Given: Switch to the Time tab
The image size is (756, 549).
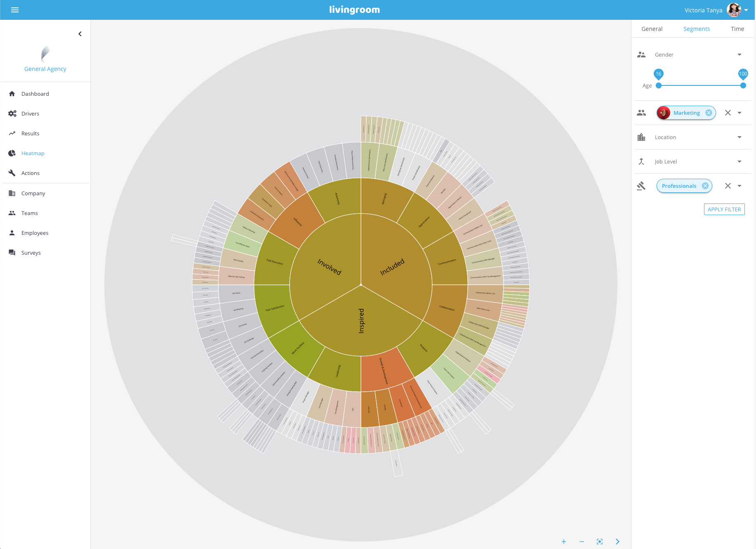Looking at the screenshot, I should pyautogui.click(x=737, y=29).
